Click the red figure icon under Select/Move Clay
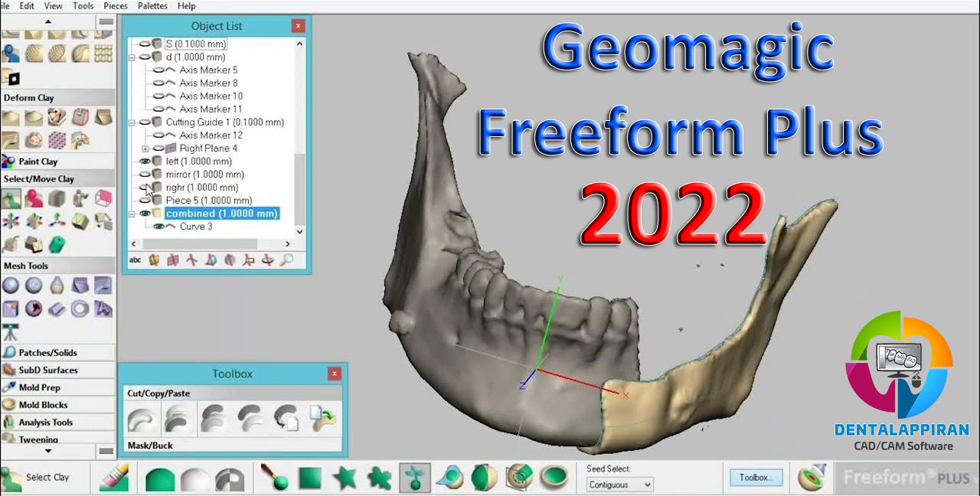Screen dimensions: 980x496 (x=34, y=198)
